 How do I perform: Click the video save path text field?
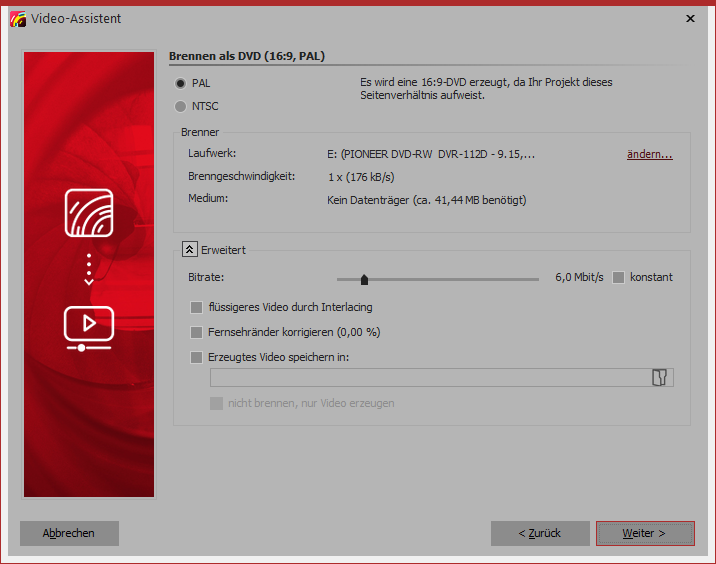428,377
